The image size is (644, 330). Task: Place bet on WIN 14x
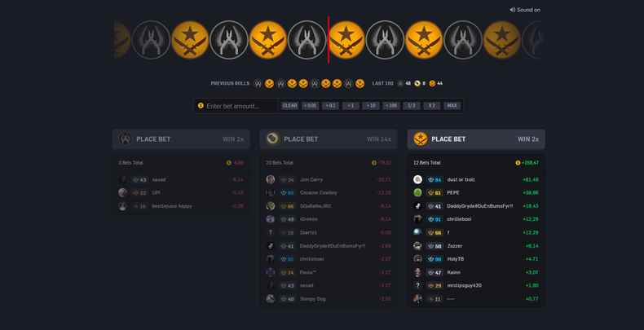click(329, 139)
